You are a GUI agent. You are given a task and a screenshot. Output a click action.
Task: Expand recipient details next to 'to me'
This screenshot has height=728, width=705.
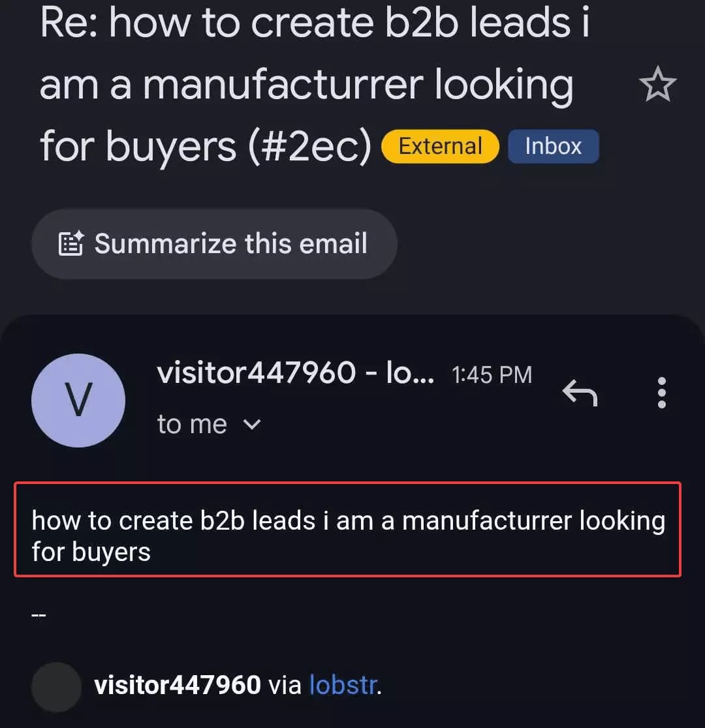[252, 425]
